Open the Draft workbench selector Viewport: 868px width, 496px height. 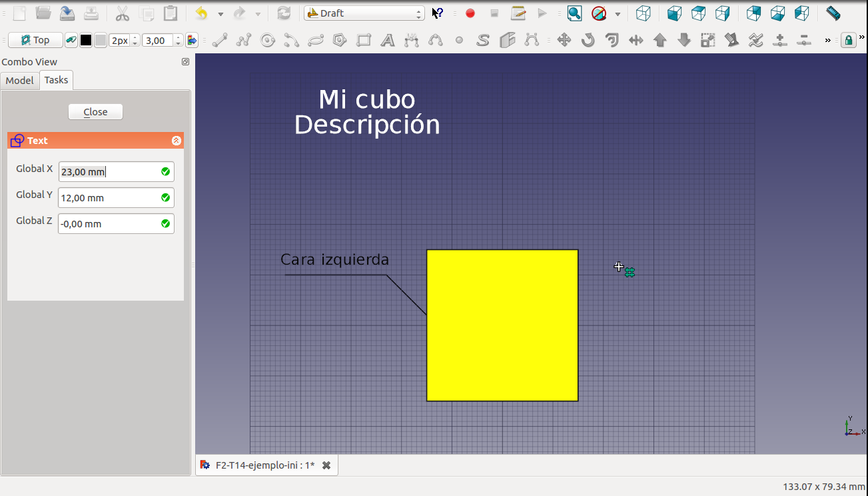[x=364, y=13]
